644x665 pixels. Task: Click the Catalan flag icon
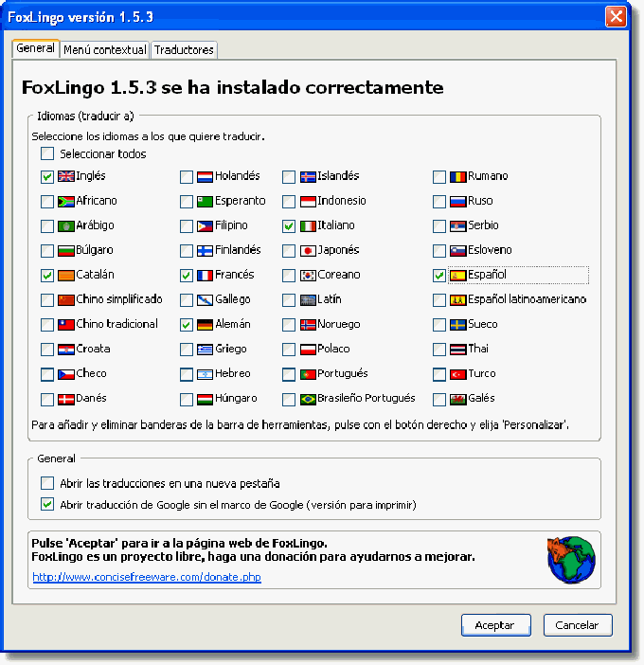(x=65, y=276)
